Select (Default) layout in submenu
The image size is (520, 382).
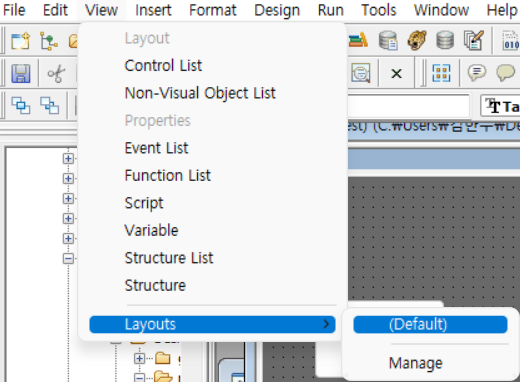click(430, 324)
